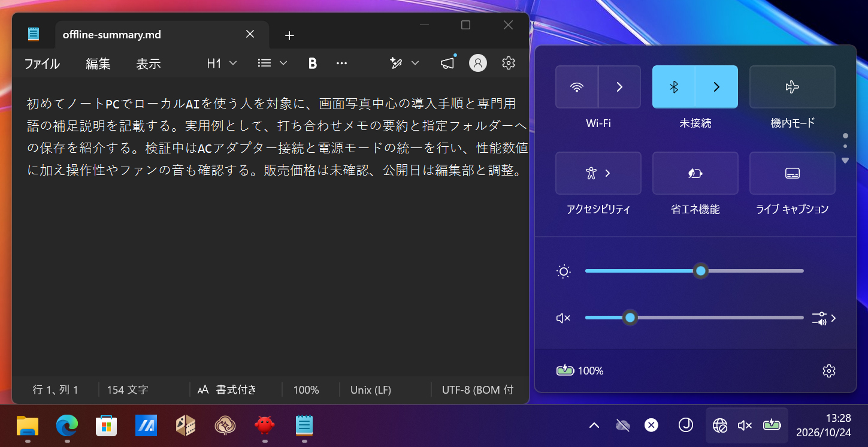Click the 100% zoom level in status bar
Viewport: 868px width, 447px height.
306,390
